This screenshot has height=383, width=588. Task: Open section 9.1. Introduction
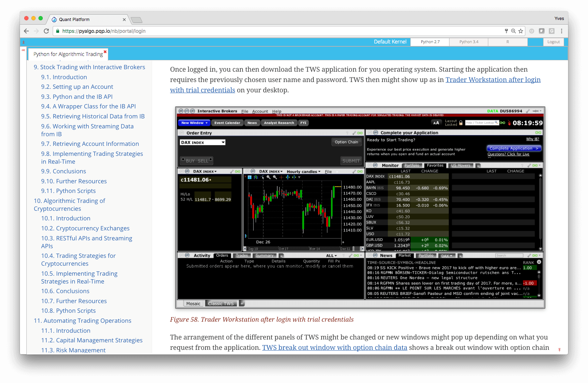(64, 77)
